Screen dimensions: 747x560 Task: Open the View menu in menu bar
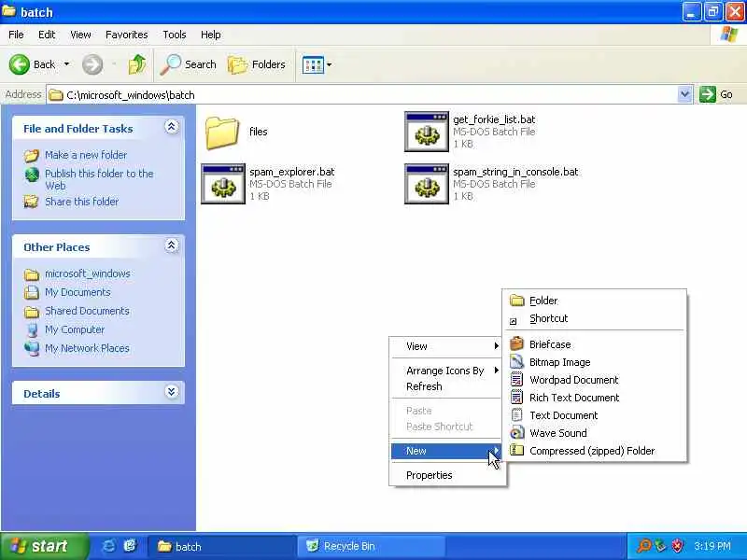coord(80,35)
